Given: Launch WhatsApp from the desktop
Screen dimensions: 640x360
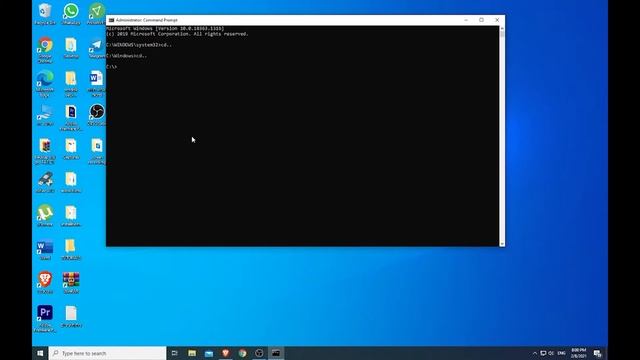Looking at the screenshot, I should (x=71, y=12).
